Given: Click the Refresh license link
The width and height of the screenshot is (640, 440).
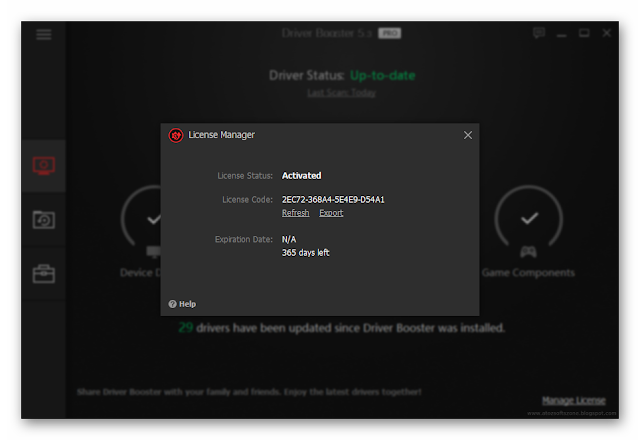Looking at the screenshot, I should (x=296, y=213).
